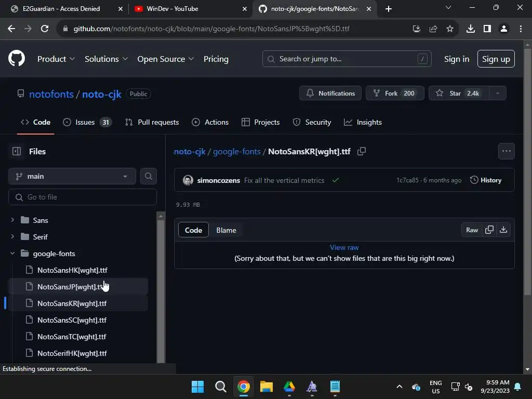
Task: Click the Pricing link
Action: point(216,59)
